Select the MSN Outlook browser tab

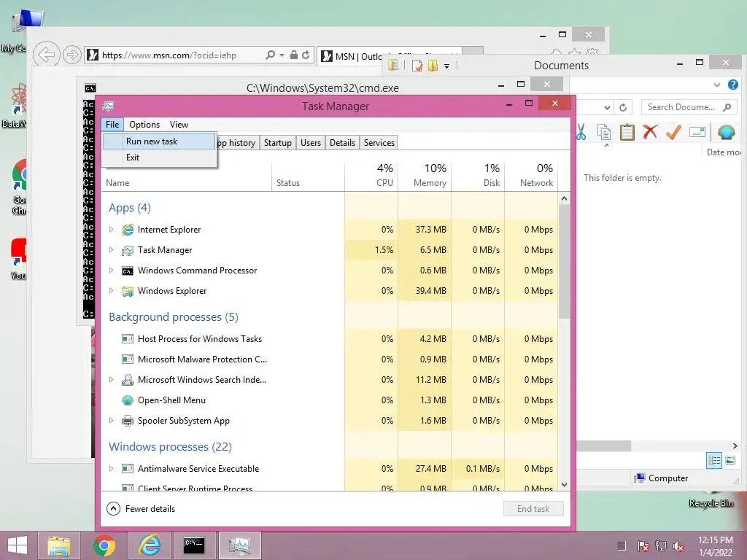coord(390,57)
